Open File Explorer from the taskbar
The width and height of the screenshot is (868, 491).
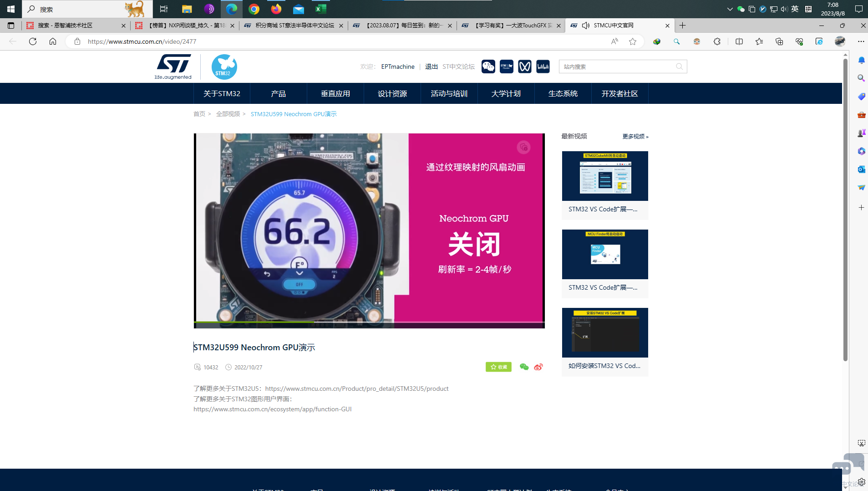point(187,9)
